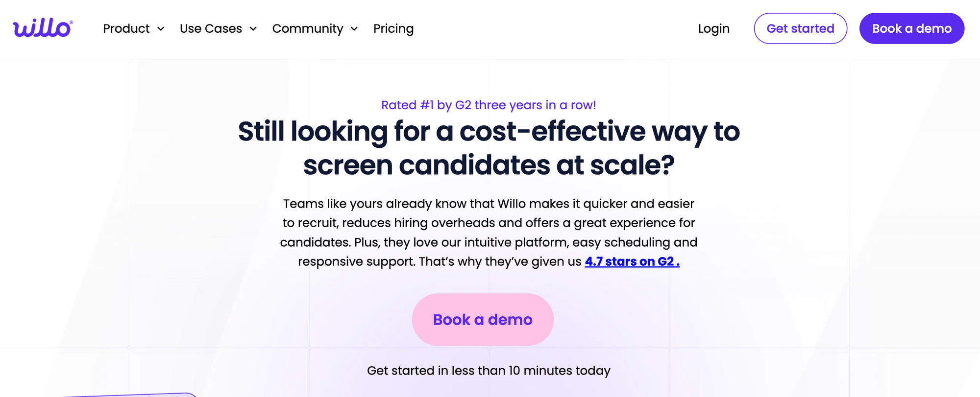
Task: Click the Login link
Action: 713,29
